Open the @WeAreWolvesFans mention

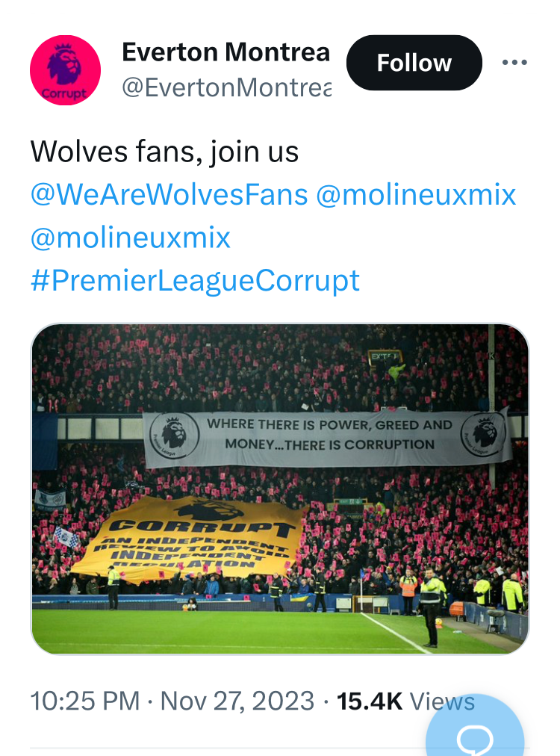[169, 195]
